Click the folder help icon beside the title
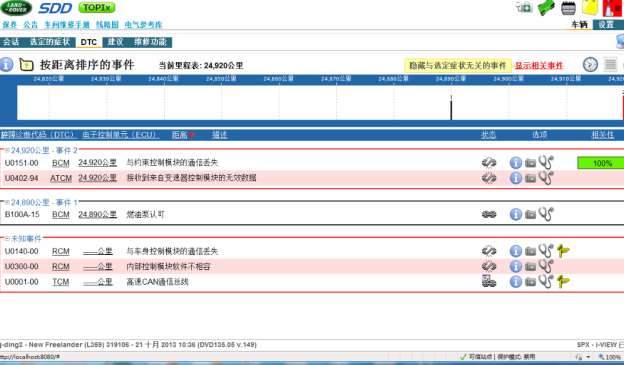Image resolution: width=624 pixels, height=365 pixels. click(x=26, y=65)
